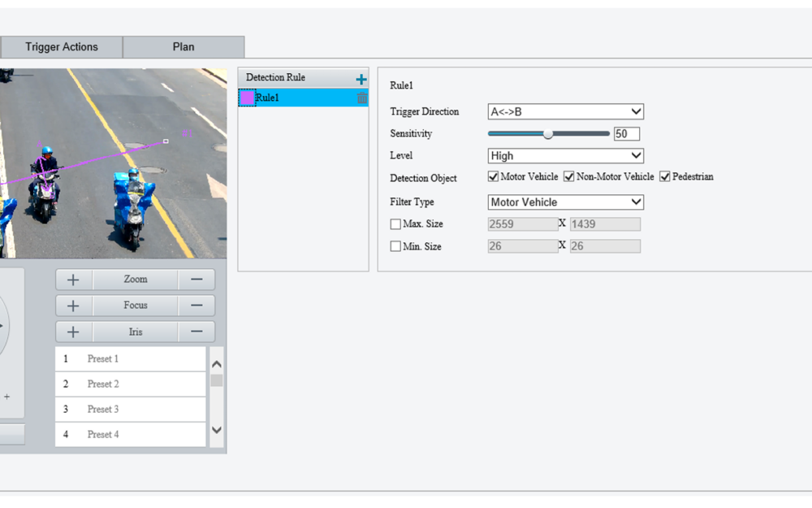Viewport: 812px width, 508px height.
Task: Click the Focus plus button
Action: tap(74, 306)
